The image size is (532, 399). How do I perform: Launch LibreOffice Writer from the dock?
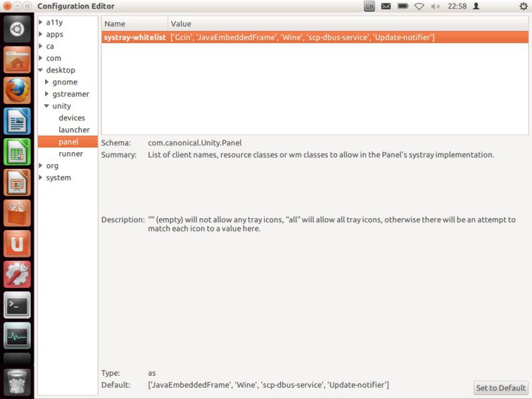[17, 121]
